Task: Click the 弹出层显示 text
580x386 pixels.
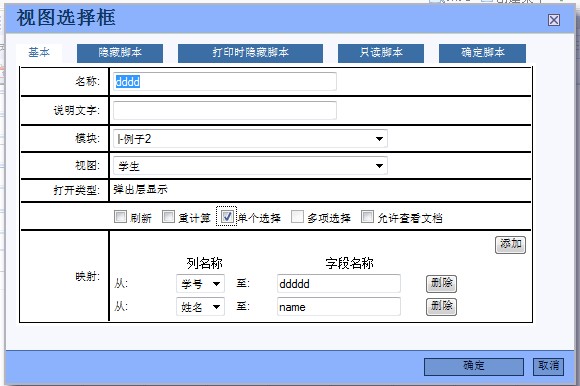Action: click(141, 190)
